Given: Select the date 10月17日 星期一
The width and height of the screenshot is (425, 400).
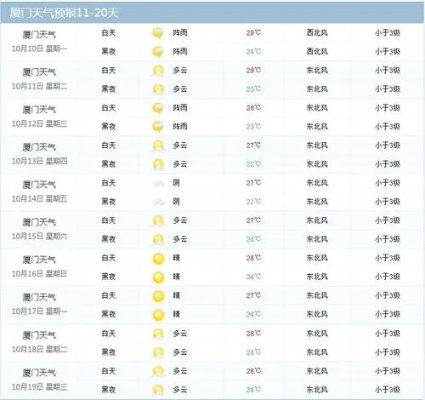Looking at the screenshot, I should pyautogui.click(x=39, y=311).
